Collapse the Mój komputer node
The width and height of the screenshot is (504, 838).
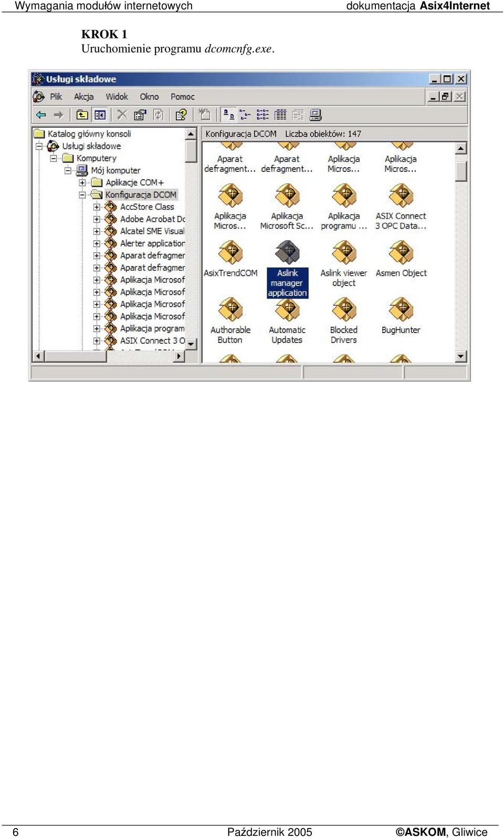click(x=68, y=170)
